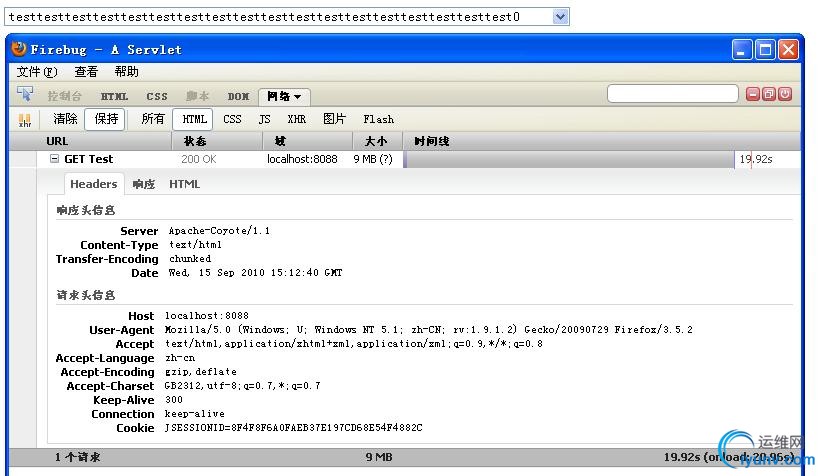The height and width of the screenshot is (476, 821).
Task: Select the request's HTML detail tab
Action: coord(184,184)
